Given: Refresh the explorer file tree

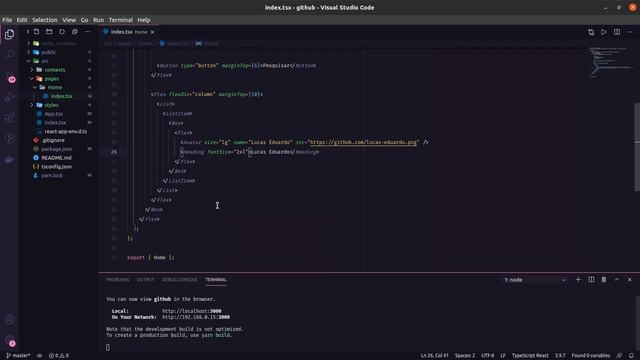Looking at the screenshot, I should pyautogui.click(x=62, y=32).
